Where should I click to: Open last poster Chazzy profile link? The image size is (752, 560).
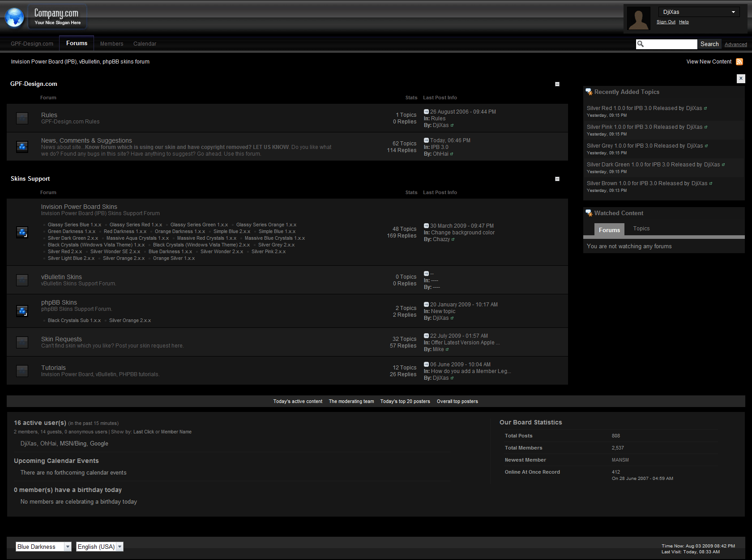[x=441, y=239]
